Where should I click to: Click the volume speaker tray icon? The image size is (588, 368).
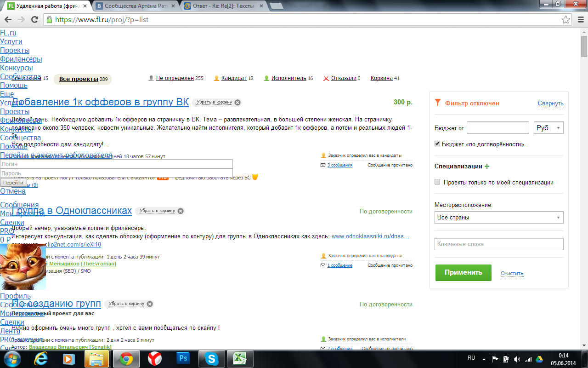tap(517, 359)
